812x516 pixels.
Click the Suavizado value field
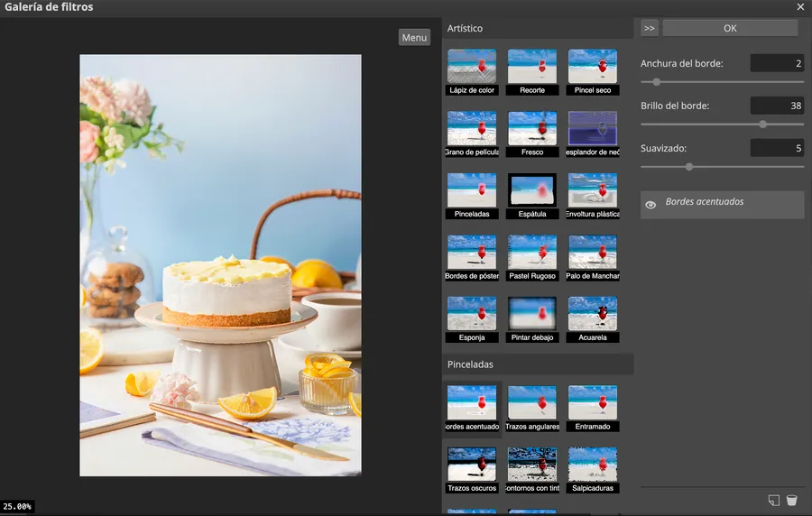[x=777, y=147]
